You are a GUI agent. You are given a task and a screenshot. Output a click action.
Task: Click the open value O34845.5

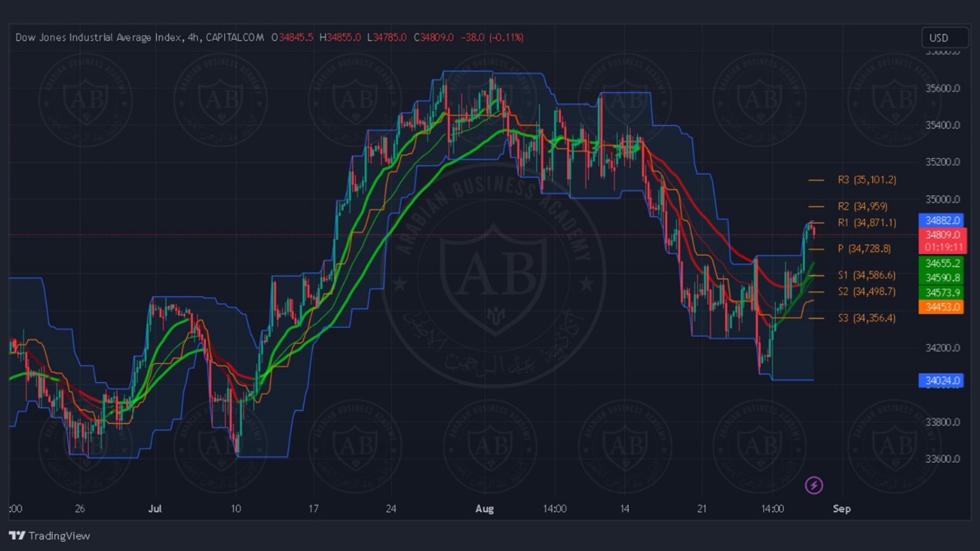[292, 37]
